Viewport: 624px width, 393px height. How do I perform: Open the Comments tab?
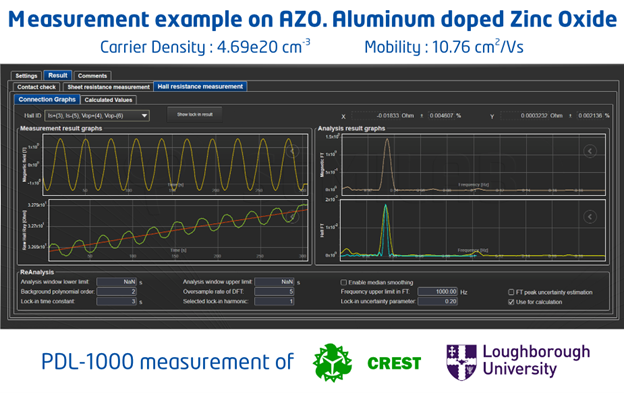92,76
